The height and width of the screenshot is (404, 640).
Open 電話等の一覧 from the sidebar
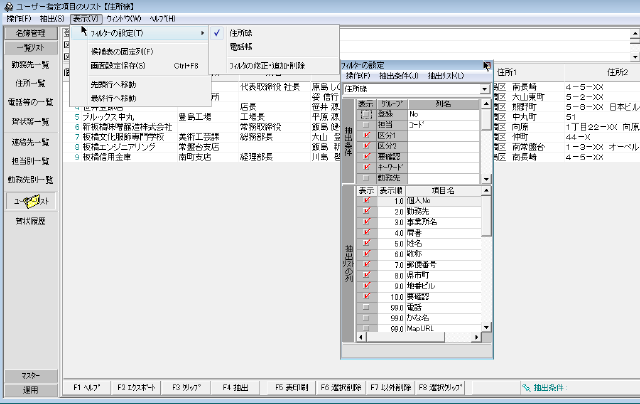pyautogui.click(x=31, y=102)
